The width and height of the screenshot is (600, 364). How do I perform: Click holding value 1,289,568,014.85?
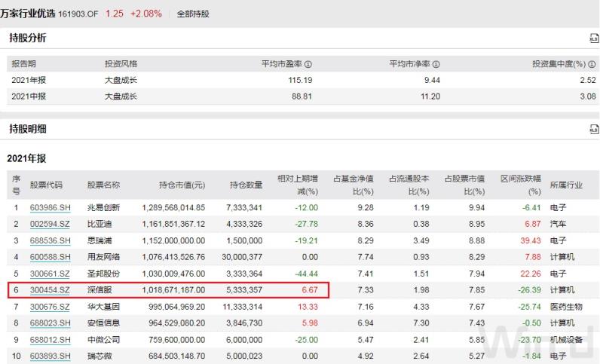point(173,208)
